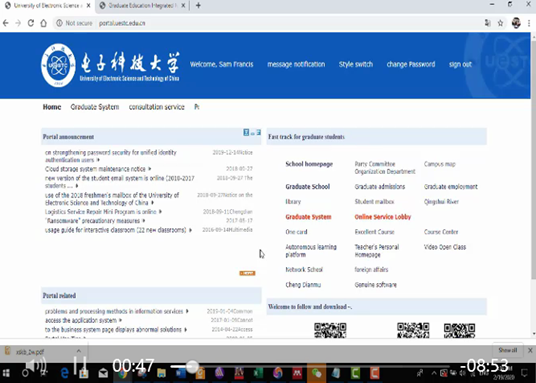Open the Course Center link
This screenshot has width=536, height=383.
(x=441, y=232)
